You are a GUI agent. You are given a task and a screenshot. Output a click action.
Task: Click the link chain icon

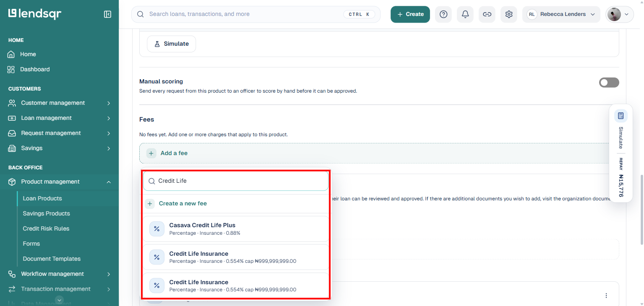click(487, 14)
